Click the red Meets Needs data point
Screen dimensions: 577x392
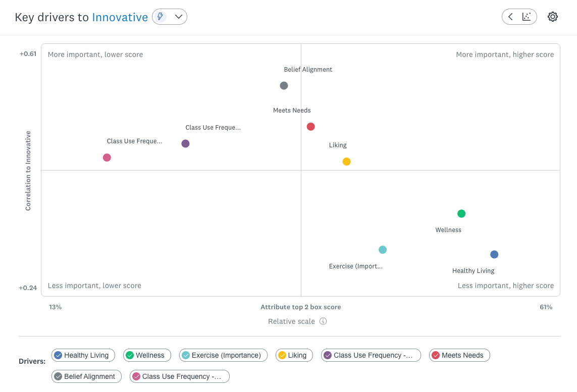(310, 126)
